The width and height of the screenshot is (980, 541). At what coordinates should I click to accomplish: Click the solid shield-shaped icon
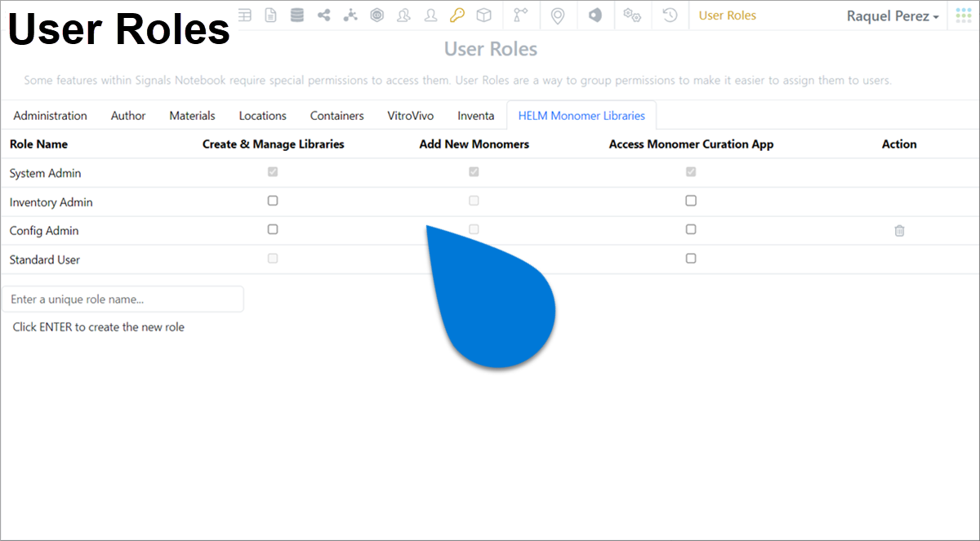click(595, 15)
